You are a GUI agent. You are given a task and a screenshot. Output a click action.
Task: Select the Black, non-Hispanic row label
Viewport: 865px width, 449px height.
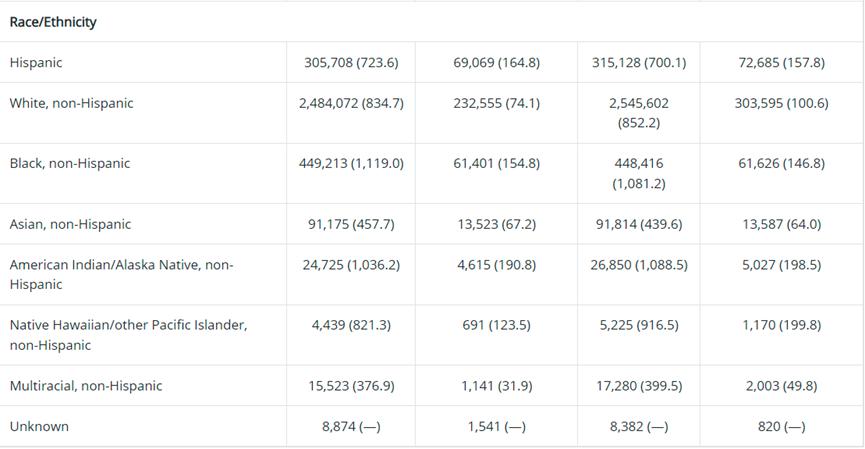pos(70,163)
